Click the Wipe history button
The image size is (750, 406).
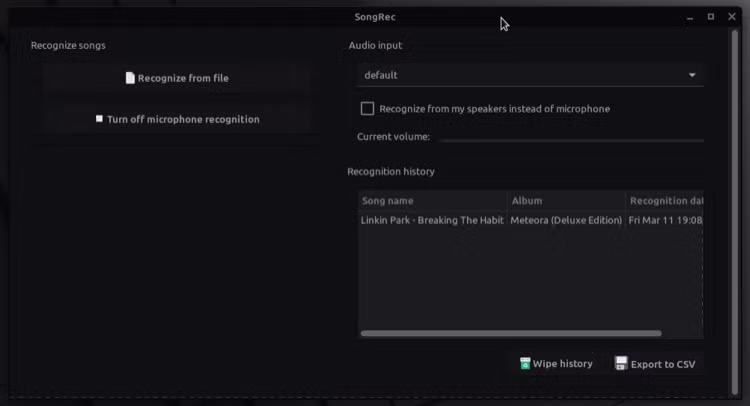556,364
